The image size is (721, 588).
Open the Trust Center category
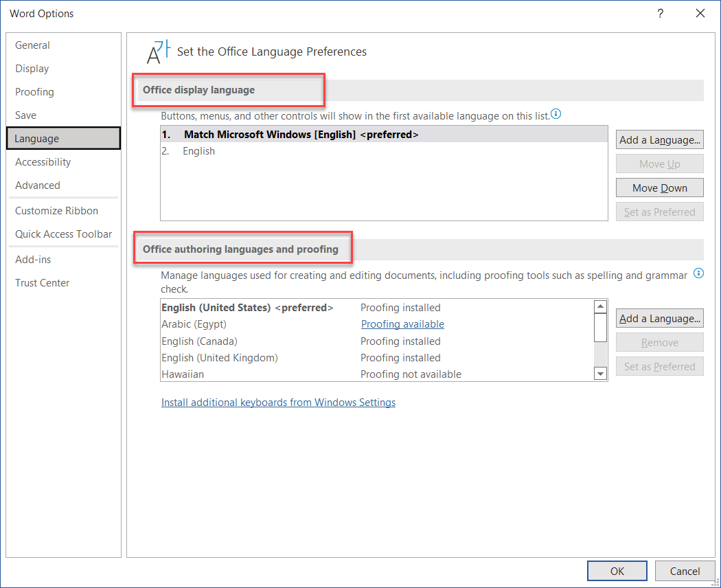tap(63, 283)
